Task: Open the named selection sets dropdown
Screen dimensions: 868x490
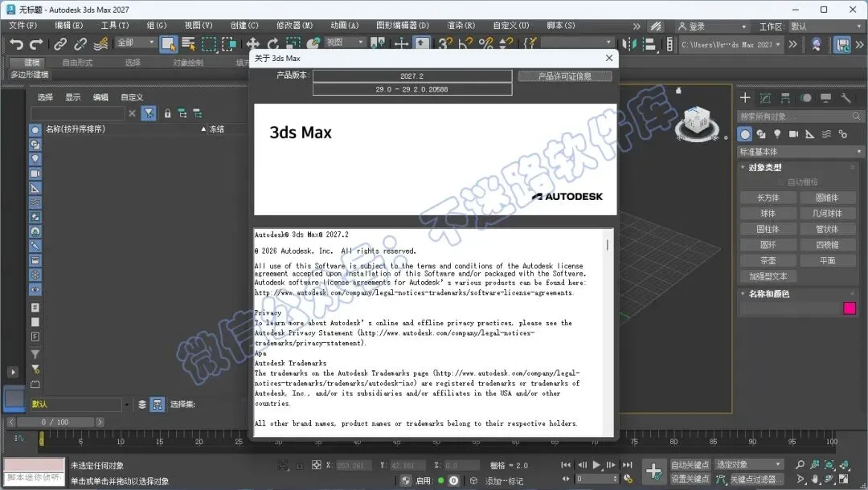Action: pyautogui.click(x=577, y=43)
